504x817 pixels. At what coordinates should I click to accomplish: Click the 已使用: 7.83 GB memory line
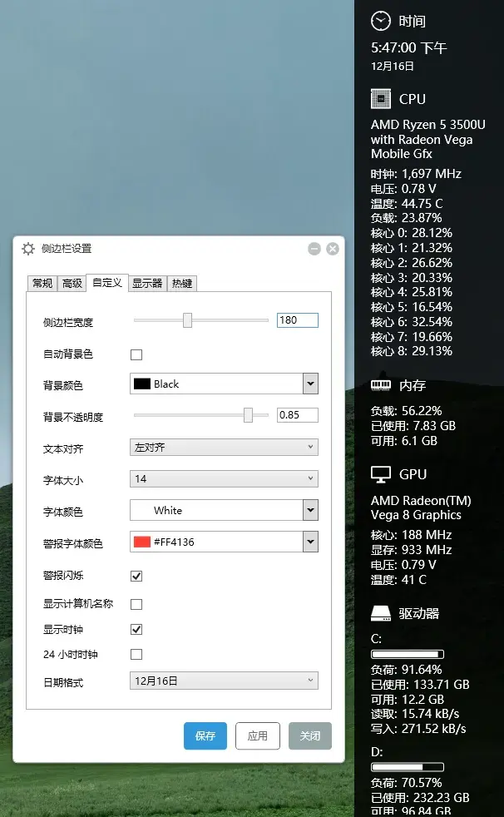tap(413, 426)
